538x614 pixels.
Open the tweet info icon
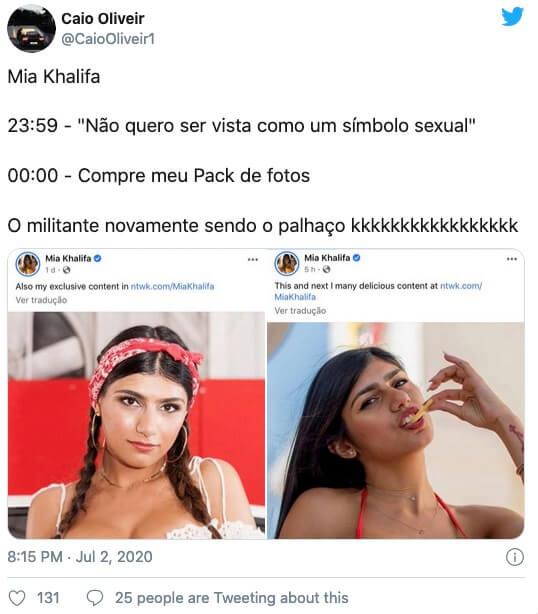click(515, 556)
